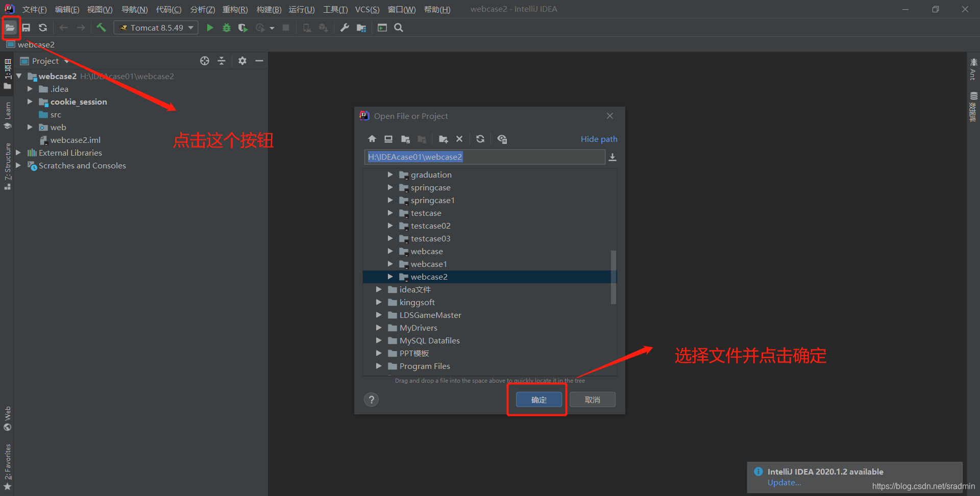Click the locate/scroll-from-source target icon in Project panel

click(205, 61)
